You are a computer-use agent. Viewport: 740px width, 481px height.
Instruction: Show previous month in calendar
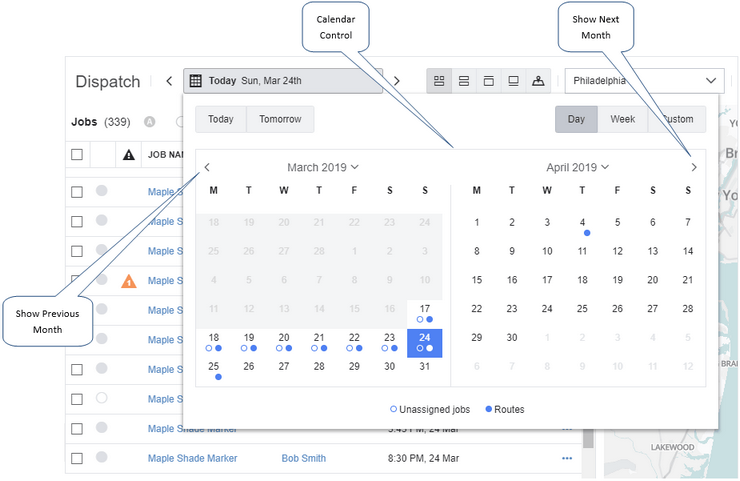point(207,168)
